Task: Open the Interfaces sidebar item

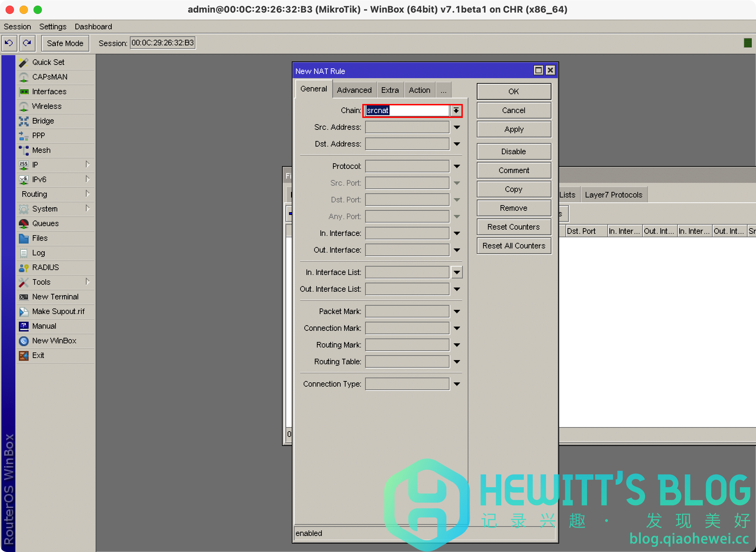Action: point(49,91)
